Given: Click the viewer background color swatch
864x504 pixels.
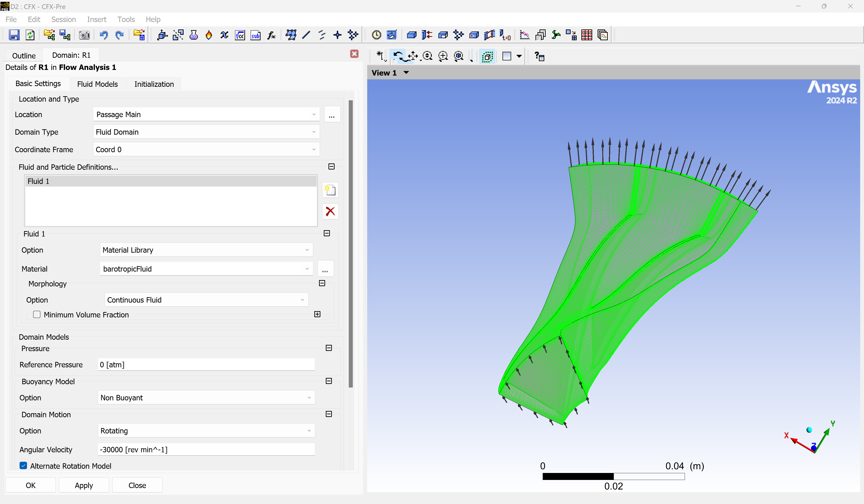Looking at the screenshot, I should pos(506,56).
